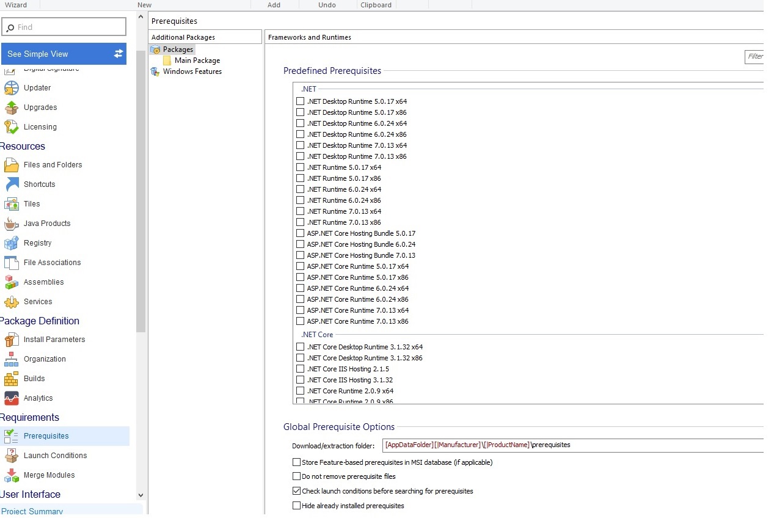Select ASP.NET Core Runtime 5.0.17 x64 label
This screenshot has height=532, width=774.
pos(358,266)
